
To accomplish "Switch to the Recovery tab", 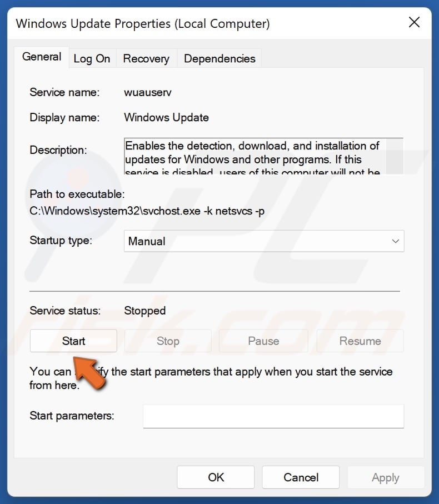I will (147, 58).
